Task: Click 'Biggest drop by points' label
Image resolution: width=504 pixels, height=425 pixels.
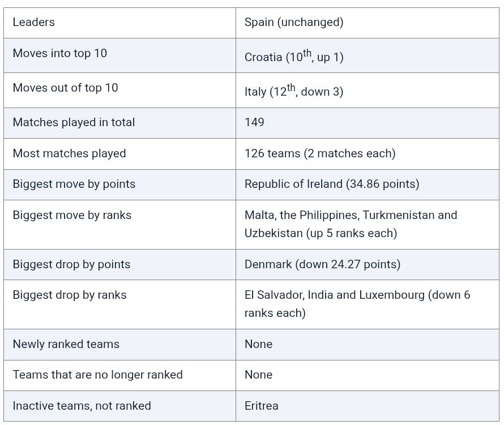Action: (x=71, y=264)
